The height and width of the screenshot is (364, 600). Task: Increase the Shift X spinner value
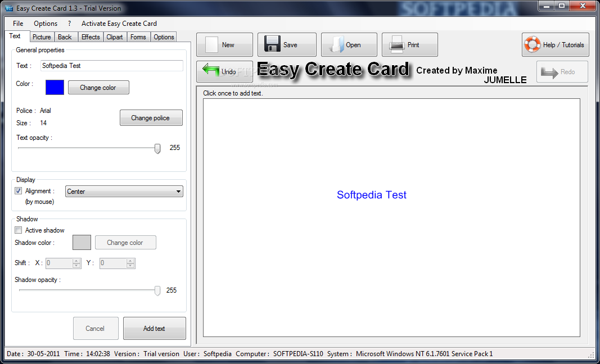click(76, 261)
